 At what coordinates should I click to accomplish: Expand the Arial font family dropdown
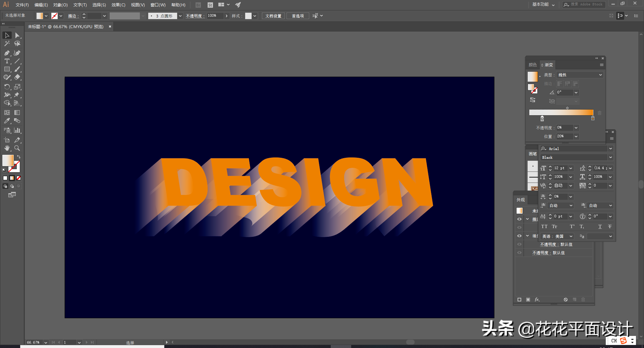click(x=610, y=149)
